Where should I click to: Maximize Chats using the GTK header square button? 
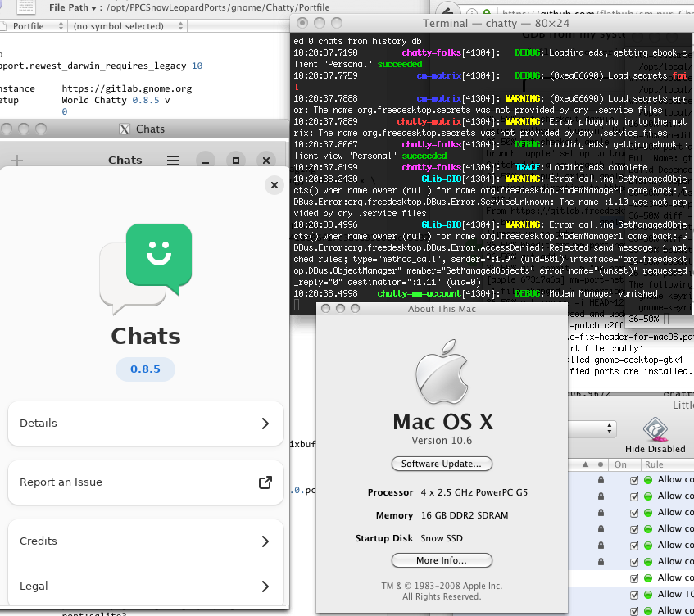pyautogui.click(x=236, y=161)
